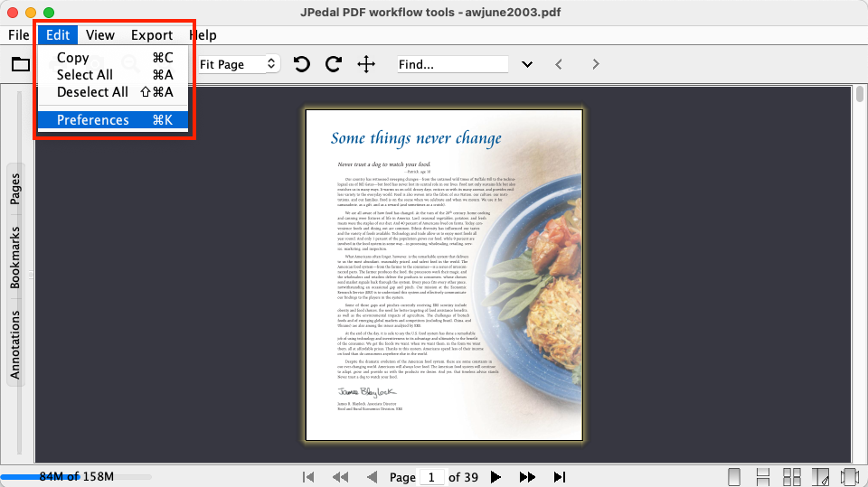This screenshot has height=487, width=868.
Task: Go to the previous page
Action: pyautogui.click(x=372, y=477)
